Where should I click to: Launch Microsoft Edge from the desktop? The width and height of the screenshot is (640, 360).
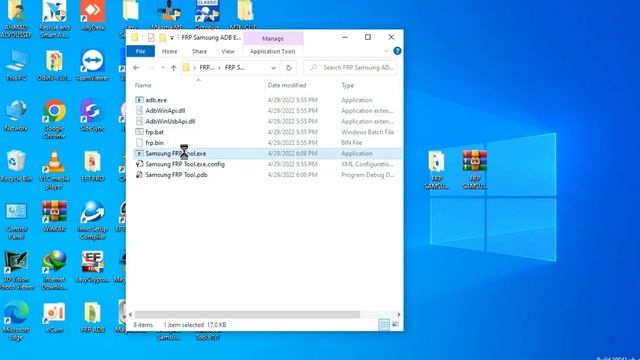16,321
